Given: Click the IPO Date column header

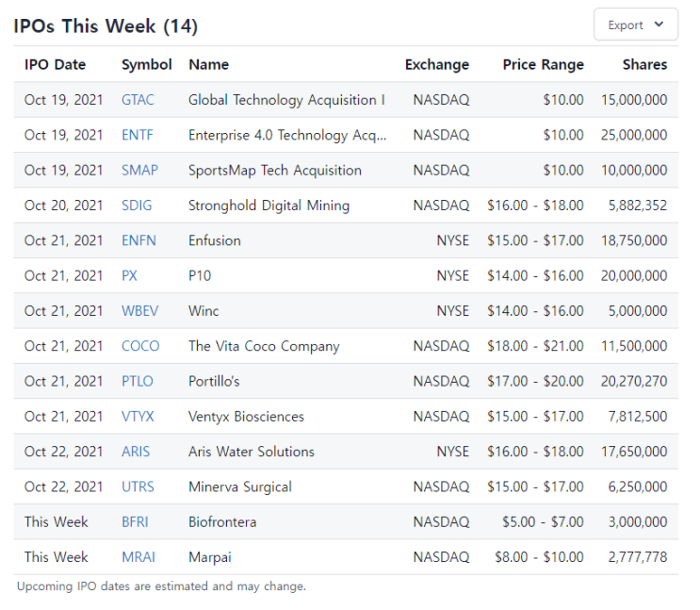Looking at the screenshot, I should pyautogui.click(x=55, y=65).
